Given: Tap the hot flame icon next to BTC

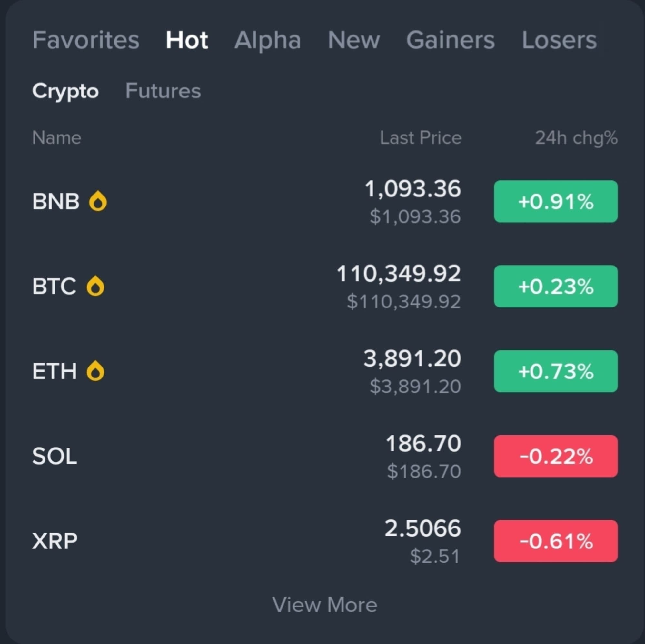Looking at the screenshot, I should click(x=95, y=286).
